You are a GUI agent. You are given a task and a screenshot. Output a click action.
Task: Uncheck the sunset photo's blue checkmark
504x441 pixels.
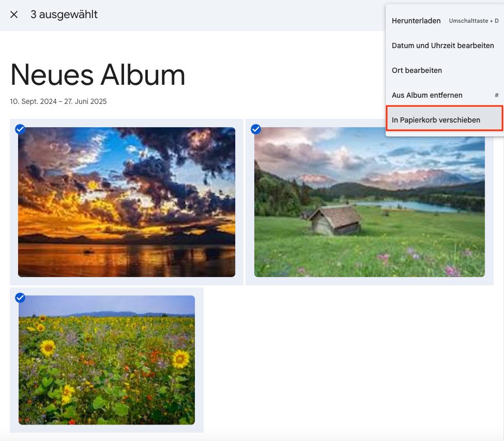[20, 129]
